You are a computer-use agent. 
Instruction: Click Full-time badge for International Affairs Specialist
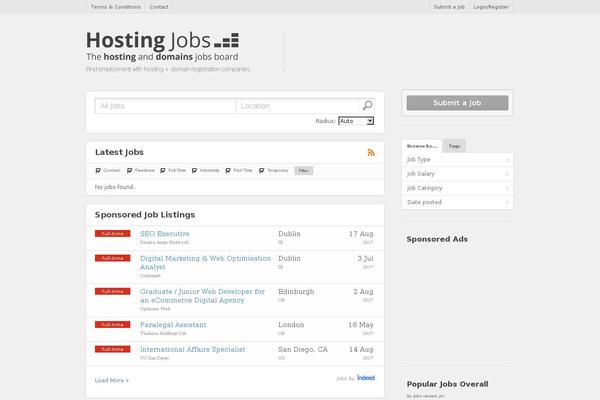click(x=112, y=349)
